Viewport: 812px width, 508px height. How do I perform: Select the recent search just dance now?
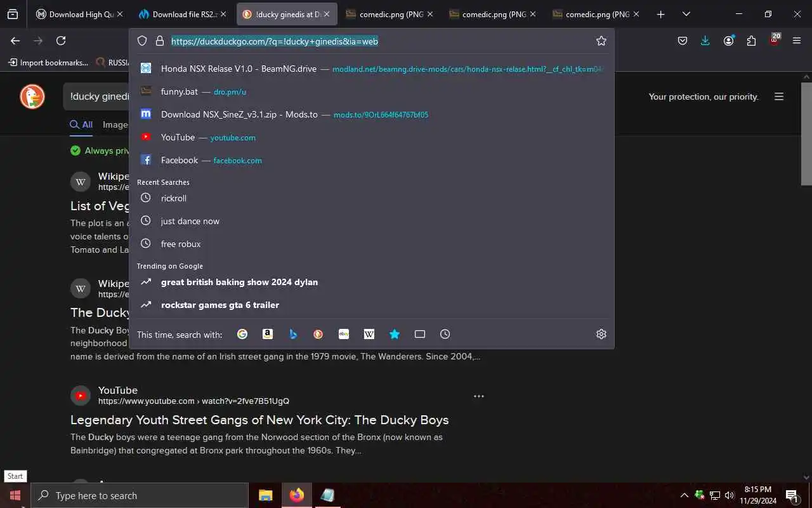click(371, 221)
